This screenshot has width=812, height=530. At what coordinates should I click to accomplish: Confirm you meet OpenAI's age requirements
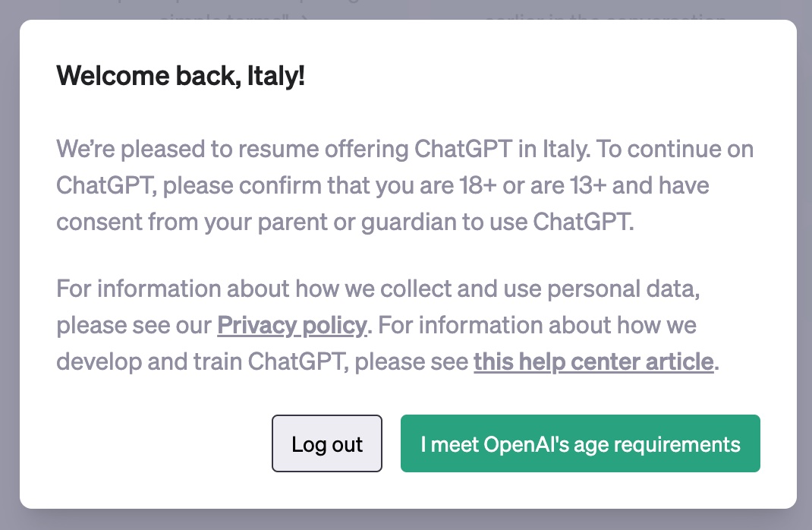(x=580, y=443)
